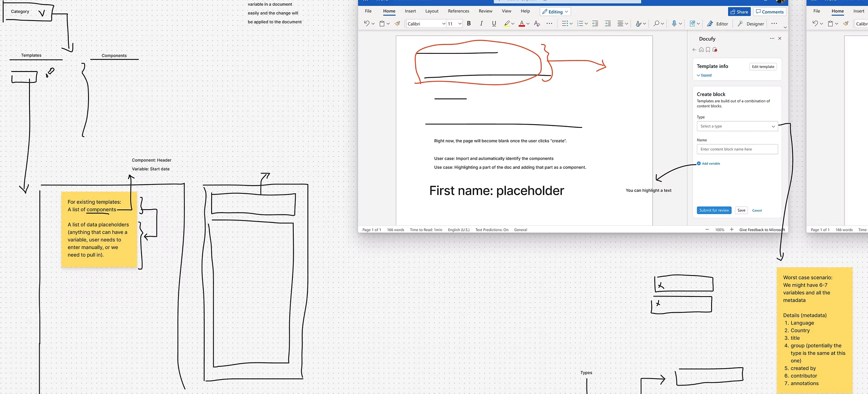The height and width of the screenshot is (394, 868).
Task: Switch to the View tab
Action: [506, 11]
